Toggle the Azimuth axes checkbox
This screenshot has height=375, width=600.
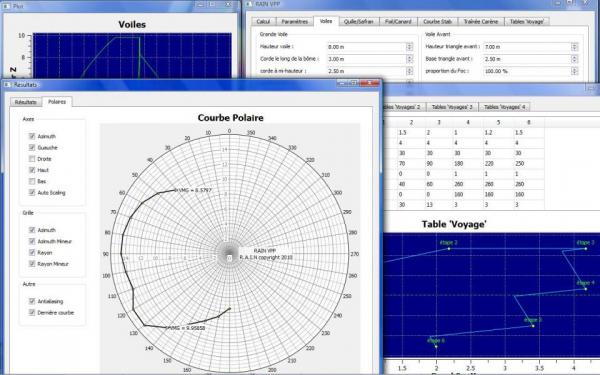tap(32, 136)
